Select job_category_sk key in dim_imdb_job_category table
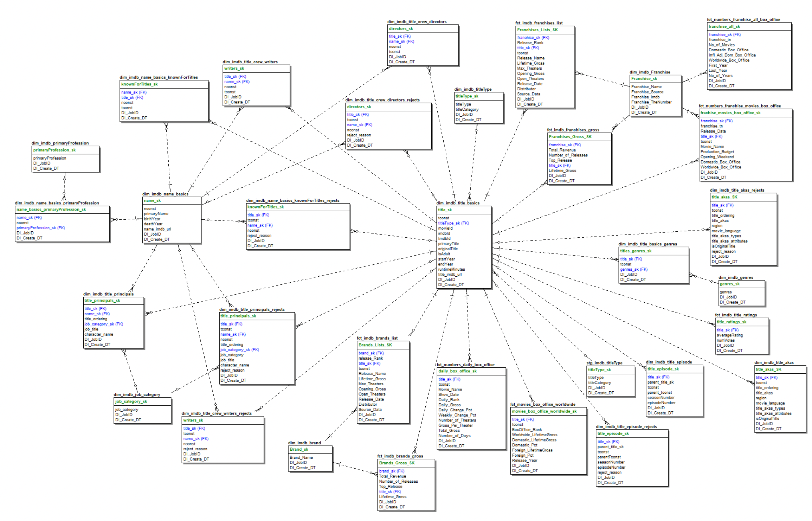The image size is (812, 521). coord(131,401)
